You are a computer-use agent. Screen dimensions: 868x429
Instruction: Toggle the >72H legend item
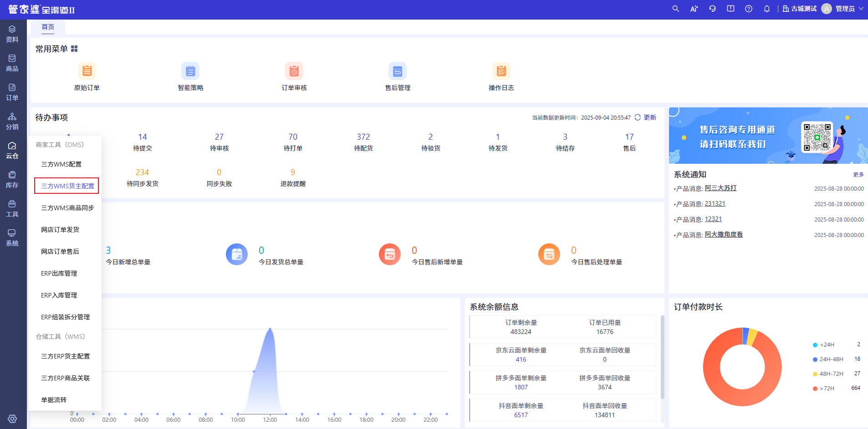[824, 389]
